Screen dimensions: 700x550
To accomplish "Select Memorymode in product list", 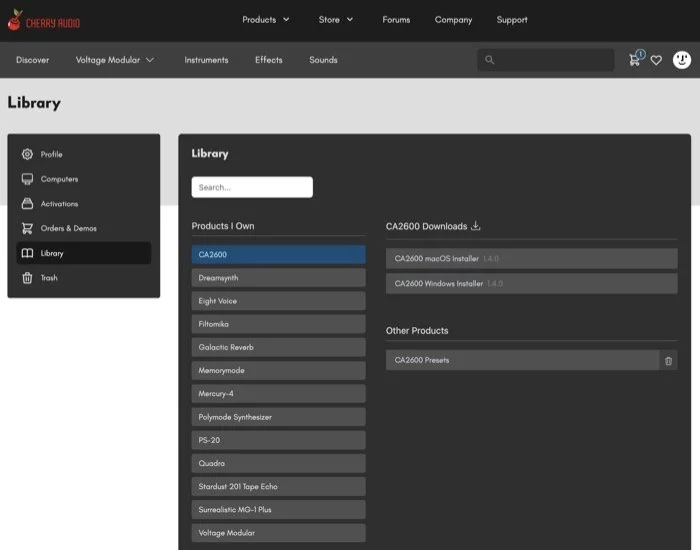I will pos(279,371).
